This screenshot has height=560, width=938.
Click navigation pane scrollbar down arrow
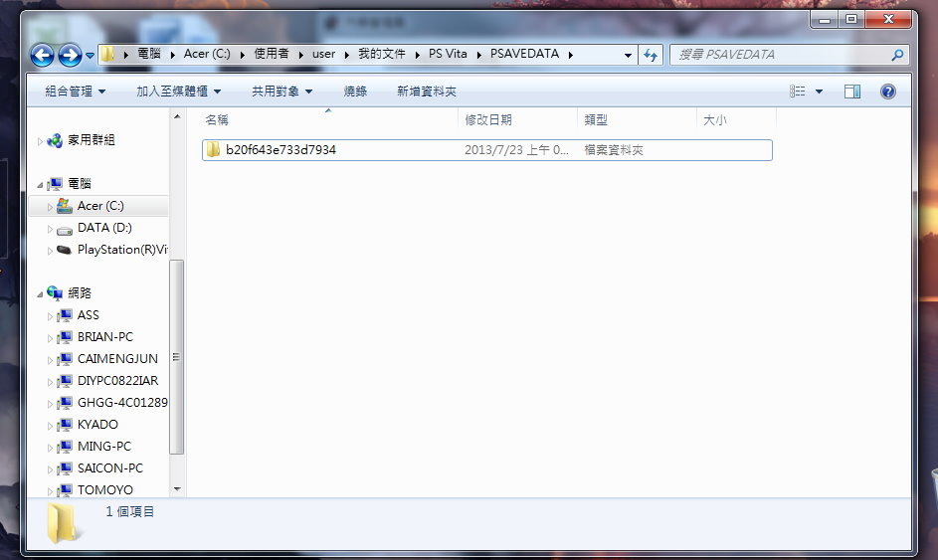[x=177, y=489]
